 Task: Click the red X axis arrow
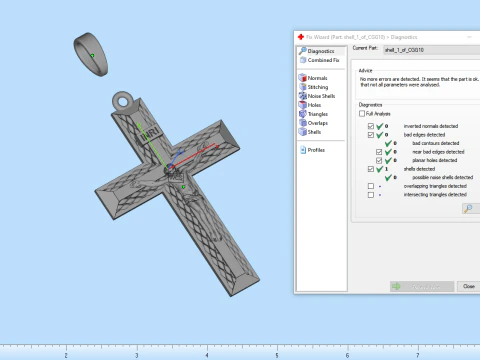pyautogui.click(x=217, y=146)
